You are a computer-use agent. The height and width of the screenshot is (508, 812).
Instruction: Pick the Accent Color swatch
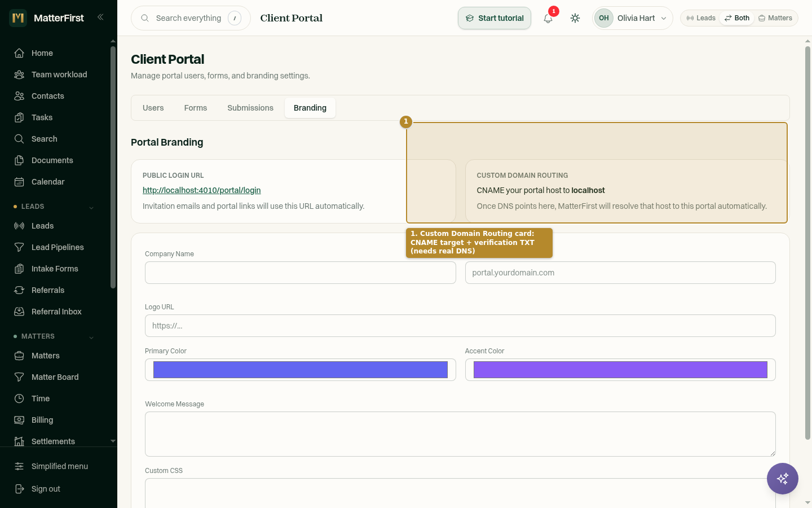(x=620, y=370)
